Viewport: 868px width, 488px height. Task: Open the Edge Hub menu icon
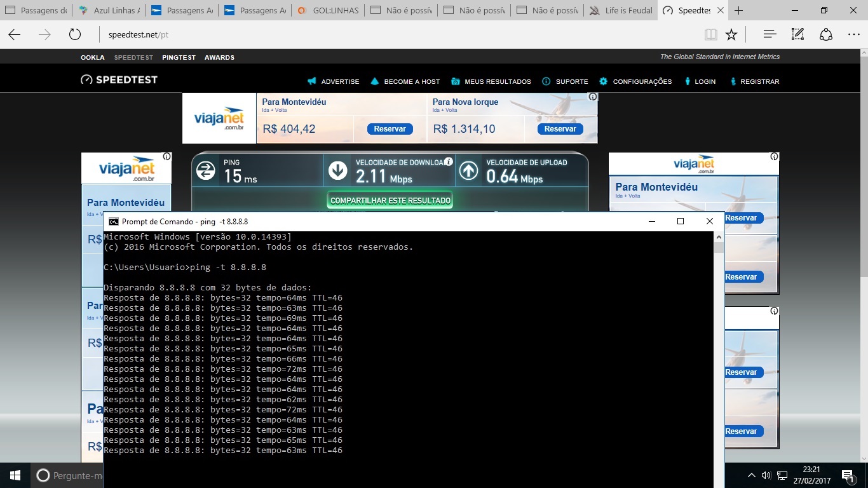(770, 35)
